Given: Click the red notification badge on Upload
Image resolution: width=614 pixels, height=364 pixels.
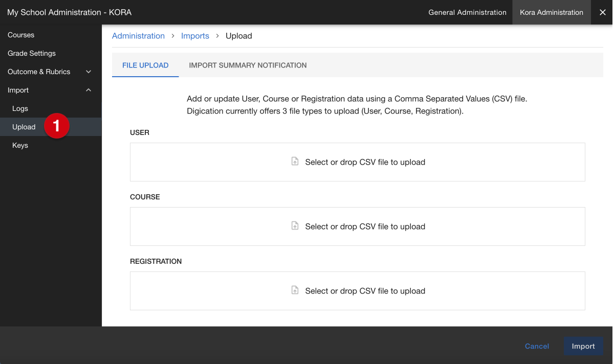Looking at the screenshot, I should (56, 126).
